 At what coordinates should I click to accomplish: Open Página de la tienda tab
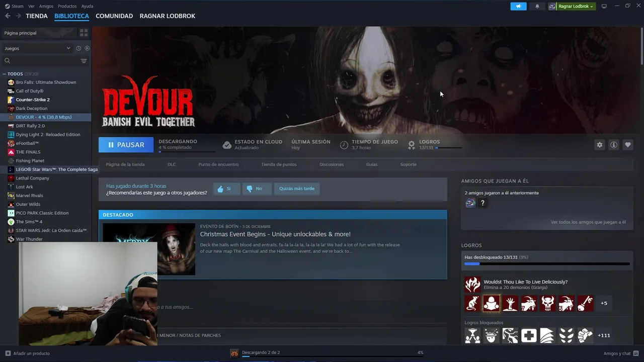coord(125,164)
